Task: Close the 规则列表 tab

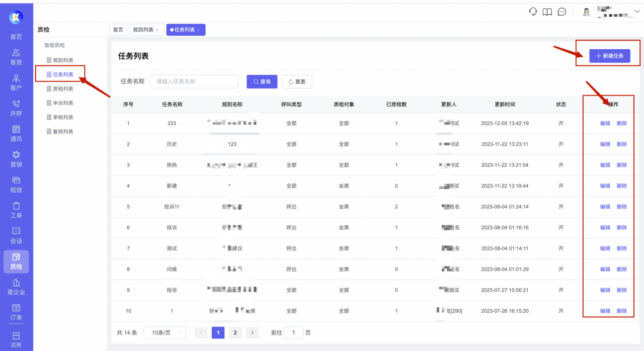Action: click(157, 30)
